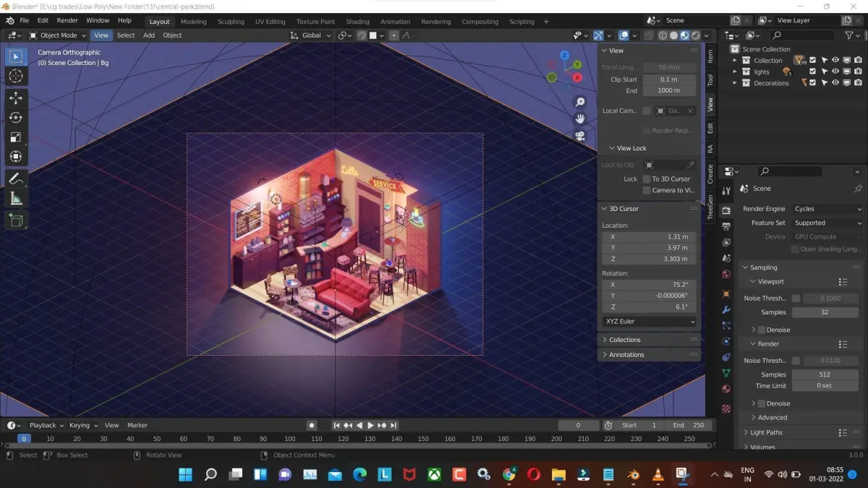
Task: Toggle the viewport gizmo display button
Action: 598,35
